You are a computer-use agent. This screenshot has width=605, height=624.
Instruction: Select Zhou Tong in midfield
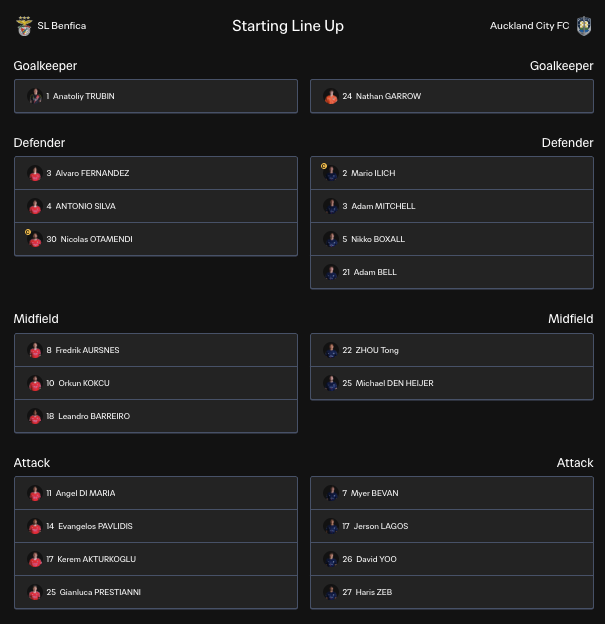[x=452, y=350]
